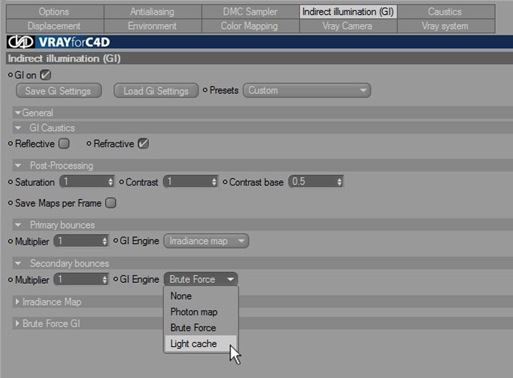This screenshot has height=378, width=513.
Task: Open Primary bounces Irradiance map dropdown
Action: coord(206,241)
